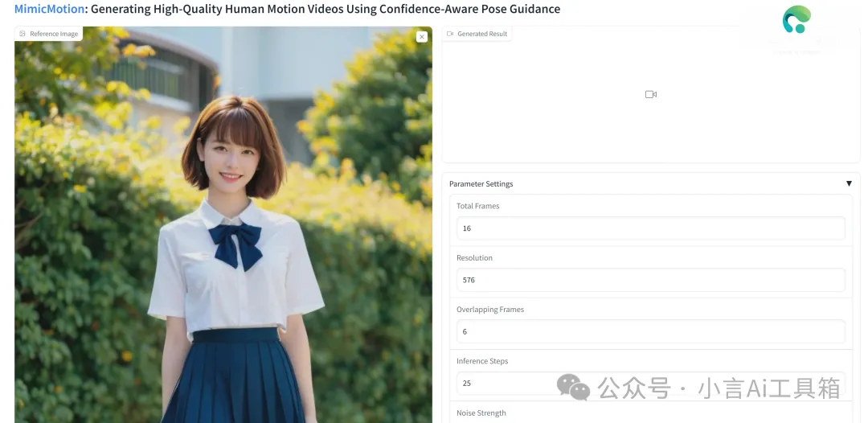Click the Resolution label
This screenshot has height=423, width=868.
[x=474, y=258]
